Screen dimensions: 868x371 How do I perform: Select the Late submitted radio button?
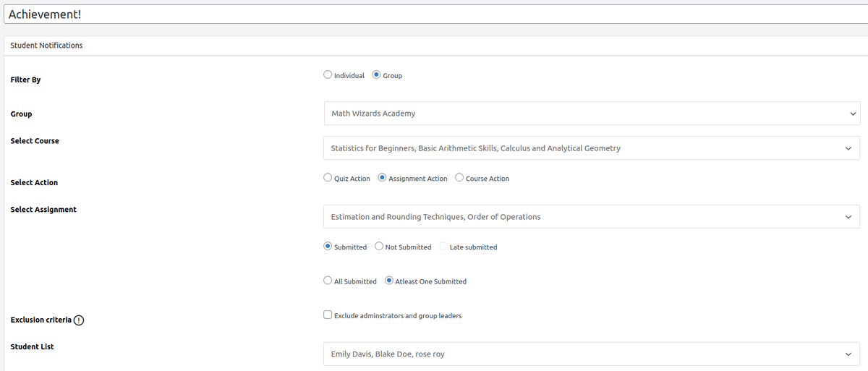coord(443,247)
